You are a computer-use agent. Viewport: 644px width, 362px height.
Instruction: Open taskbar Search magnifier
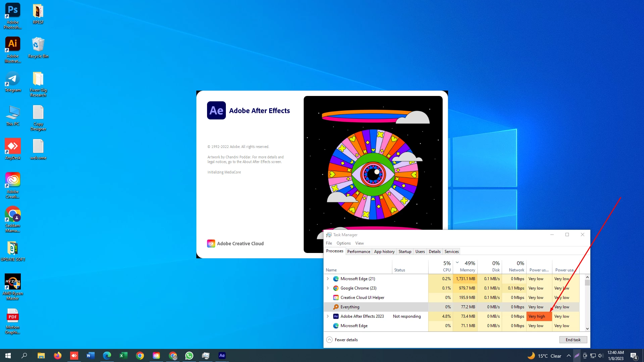24,356
